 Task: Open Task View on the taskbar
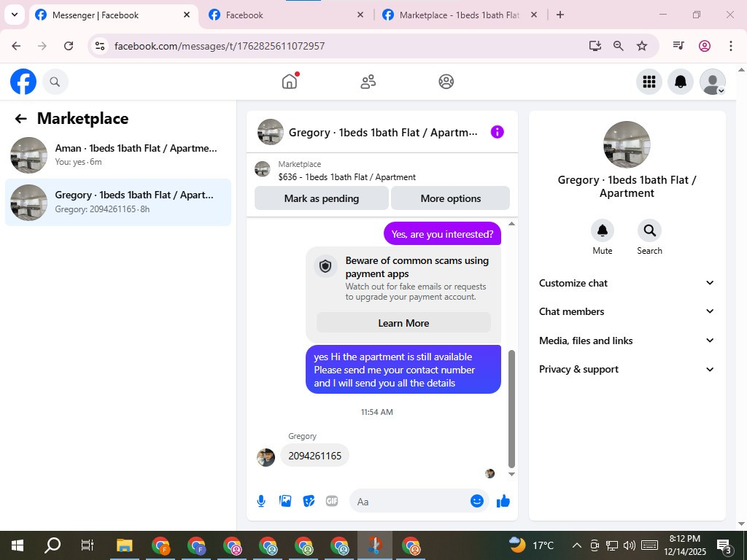88,545
